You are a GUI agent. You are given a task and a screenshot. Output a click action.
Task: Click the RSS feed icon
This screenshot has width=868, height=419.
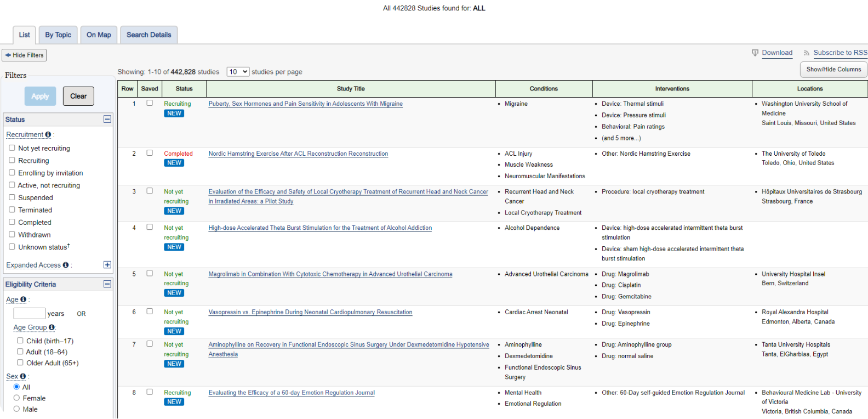coord(807,53)
